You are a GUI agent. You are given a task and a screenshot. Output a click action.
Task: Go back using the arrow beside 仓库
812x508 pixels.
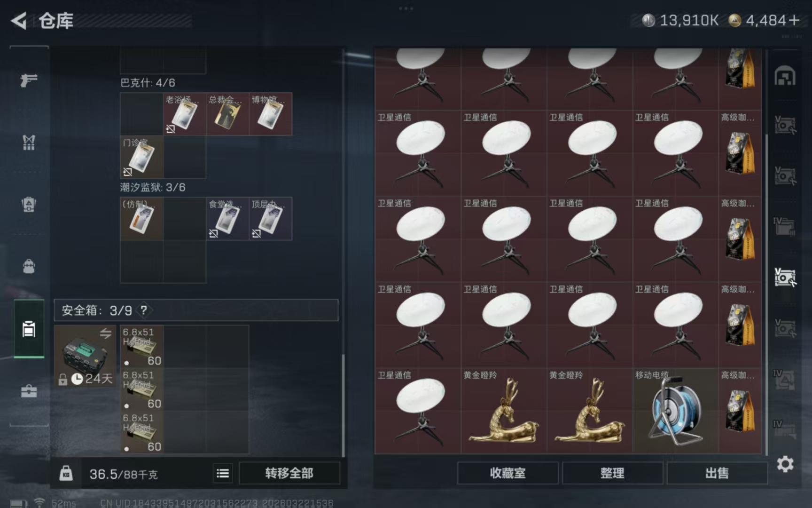pyautogui.click(x=19, y=21)
